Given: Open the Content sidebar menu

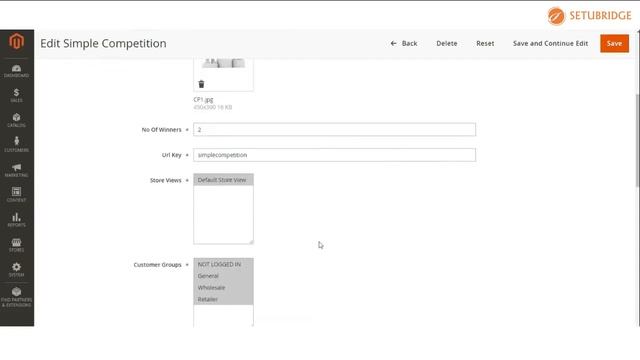Looking at the screenshot, I should point(16,195).
